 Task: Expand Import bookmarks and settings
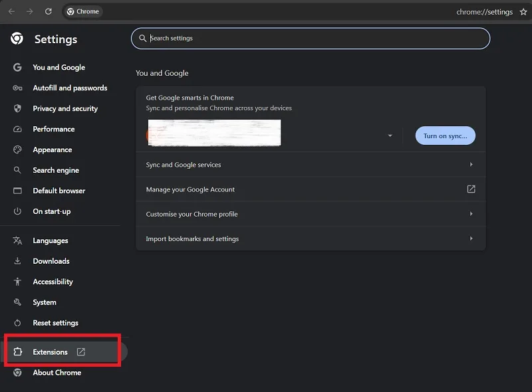click(311, 239)
